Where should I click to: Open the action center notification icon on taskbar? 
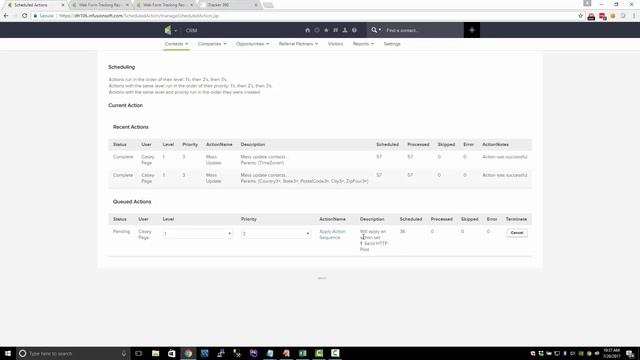click(x=631, y=353)
